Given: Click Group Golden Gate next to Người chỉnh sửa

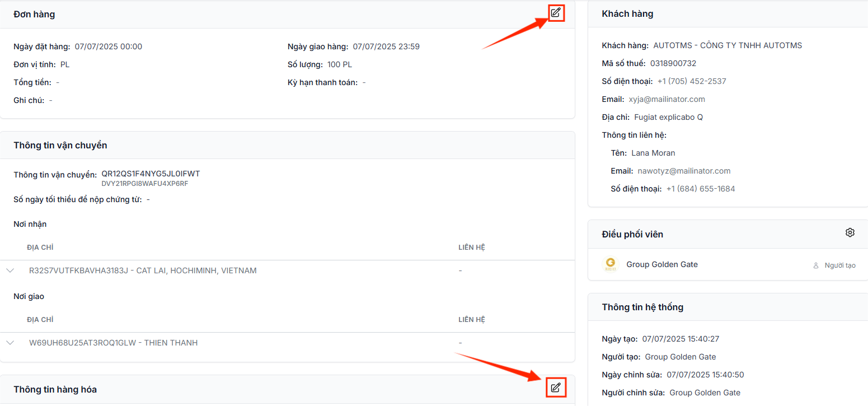Looking at the screenshot, I should [705, 393].
